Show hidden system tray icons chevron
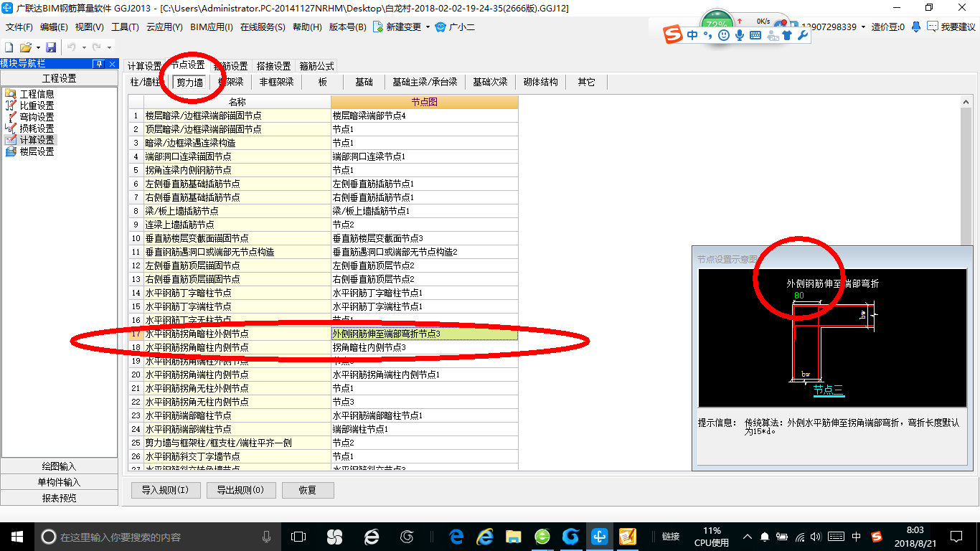The image size is (980, 551). (748, 537)
